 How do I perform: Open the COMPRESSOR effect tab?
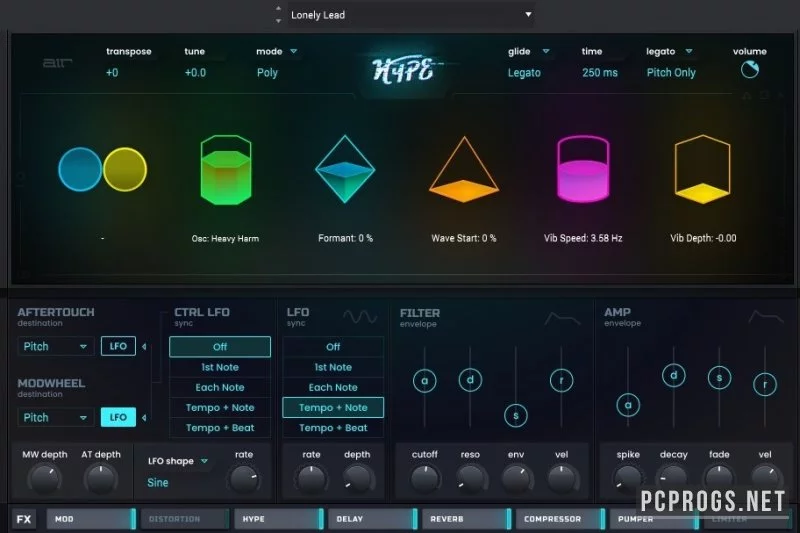[561, 519]
